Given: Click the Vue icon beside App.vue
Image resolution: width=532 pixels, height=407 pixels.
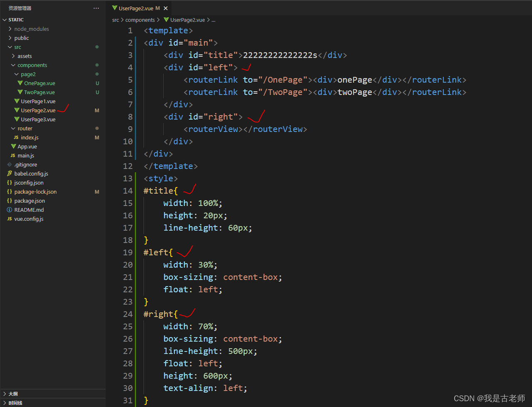Looking at the screenshot, I should [13, 147].
